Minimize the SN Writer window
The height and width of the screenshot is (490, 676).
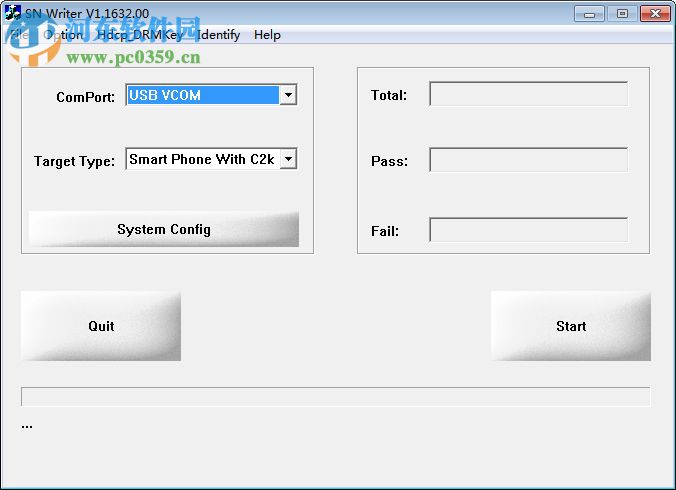coord(589,14)
